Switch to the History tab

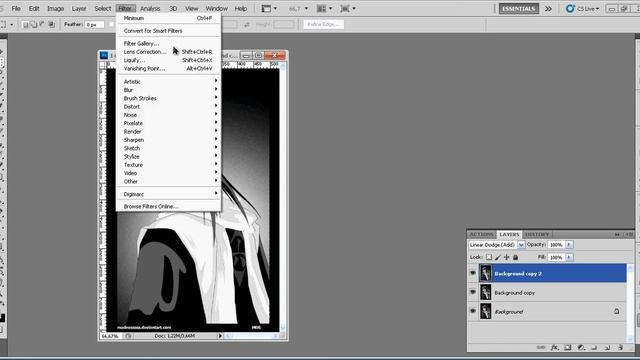[x=537, y=234]
